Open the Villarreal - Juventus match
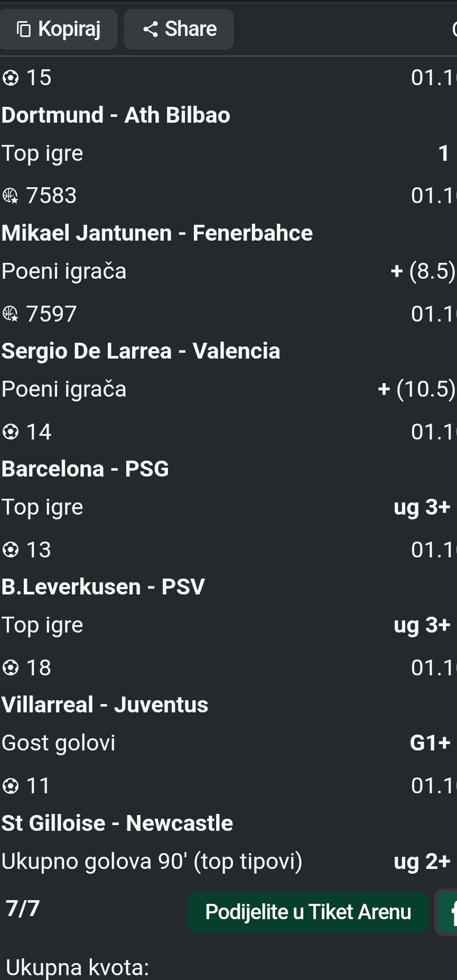Screen dimensions: 457x980 (105, 705)
